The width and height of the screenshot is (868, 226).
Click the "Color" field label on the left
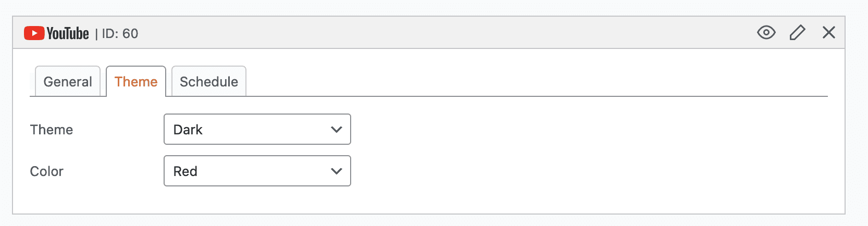click(47, 171)
